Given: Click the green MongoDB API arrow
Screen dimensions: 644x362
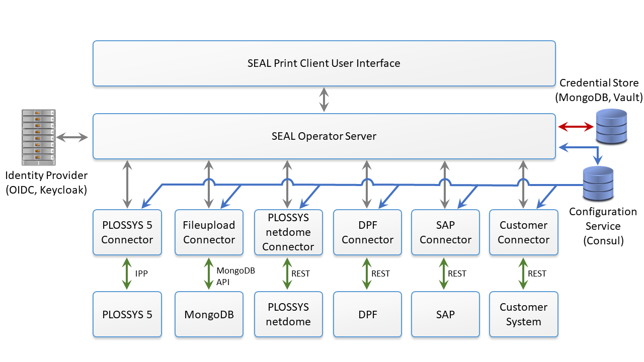Looking at the screenshot, I should point(208,274).
